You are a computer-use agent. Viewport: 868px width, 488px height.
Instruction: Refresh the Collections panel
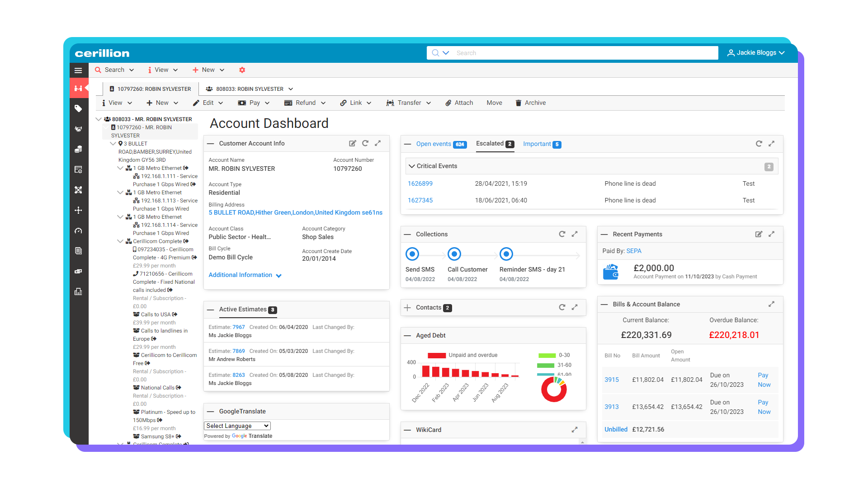562,234
